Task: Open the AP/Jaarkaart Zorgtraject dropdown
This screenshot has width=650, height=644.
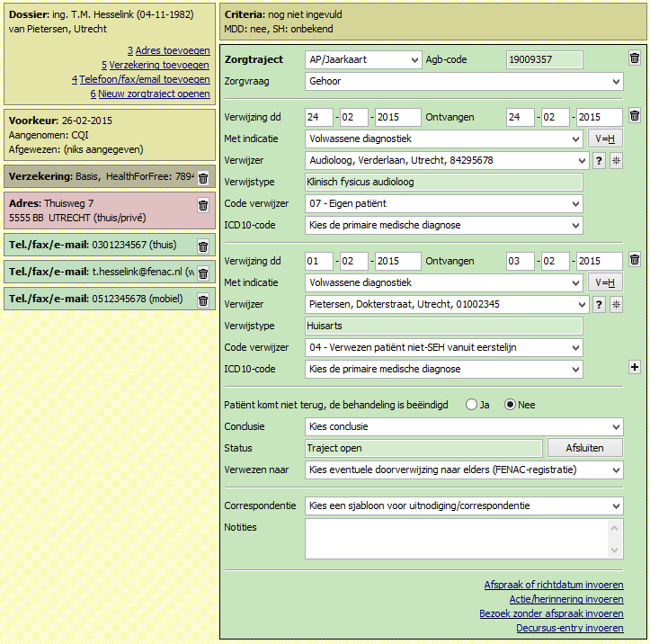Action: tap(362, 59)
